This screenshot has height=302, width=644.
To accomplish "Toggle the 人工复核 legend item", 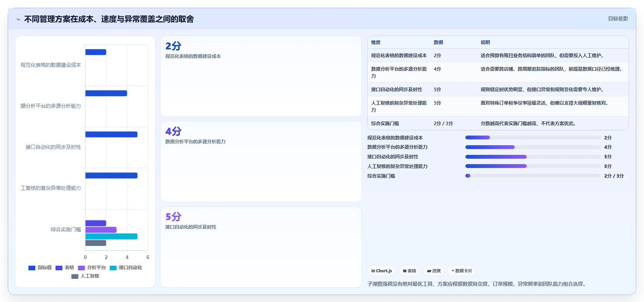I will tap(85, 276).
